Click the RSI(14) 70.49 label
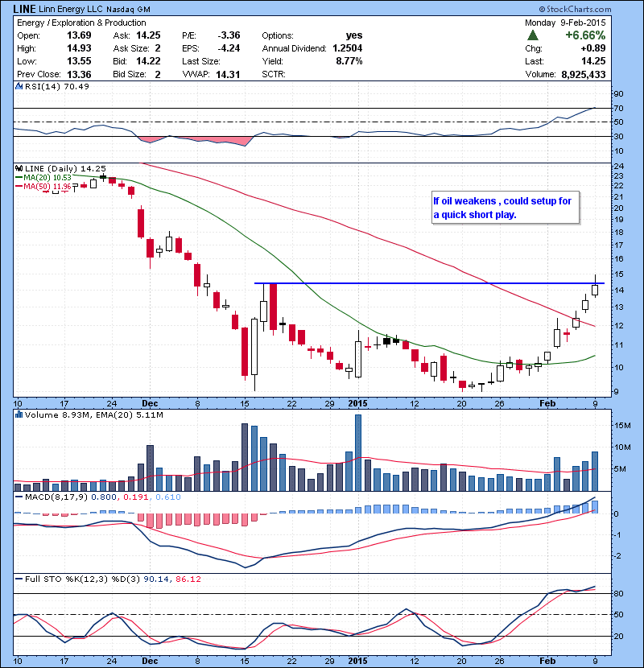 57,86
